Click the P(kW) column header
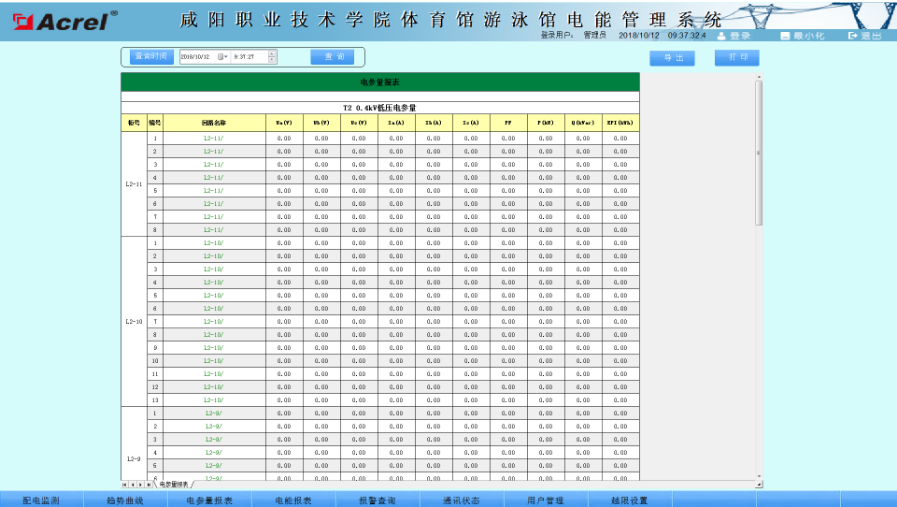 546,123
